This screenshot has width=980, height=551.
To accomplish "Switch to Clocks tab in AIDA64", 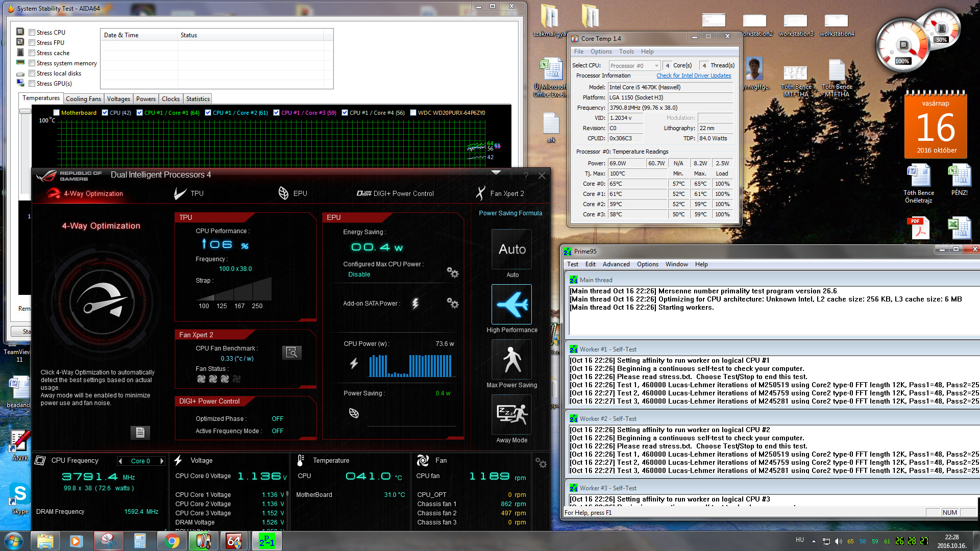I will pos(170,99).
